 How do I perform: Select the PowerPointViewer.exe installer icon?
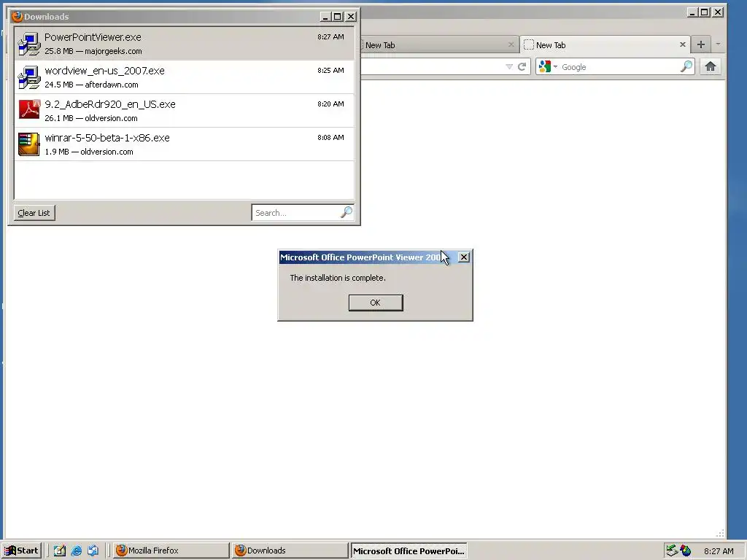pyautogui.click(x=29, y=44)
